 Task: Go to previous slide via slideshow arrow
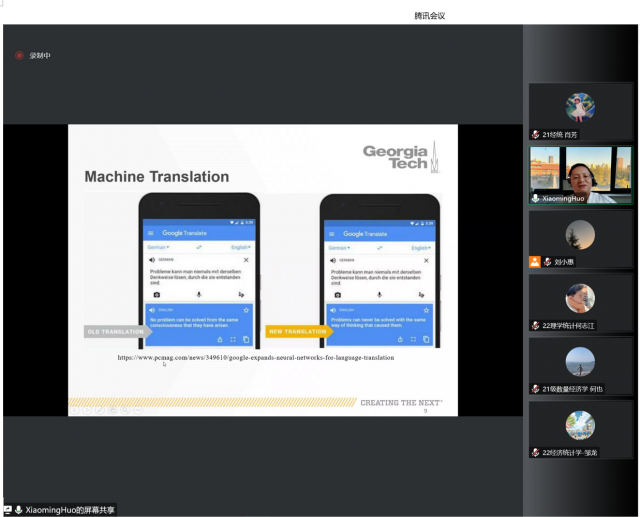74,410
